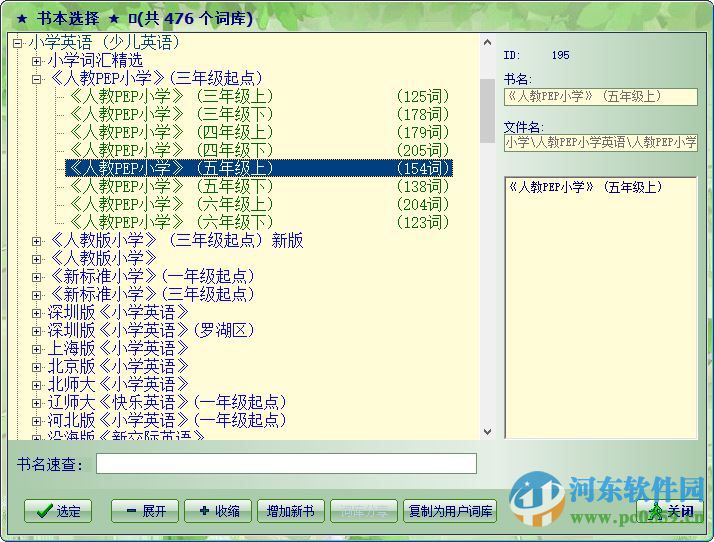Collapse 《人教PEP小学》(三年级起点) node
The height and width of the screenshot is (542, 714).
[36, 79]
